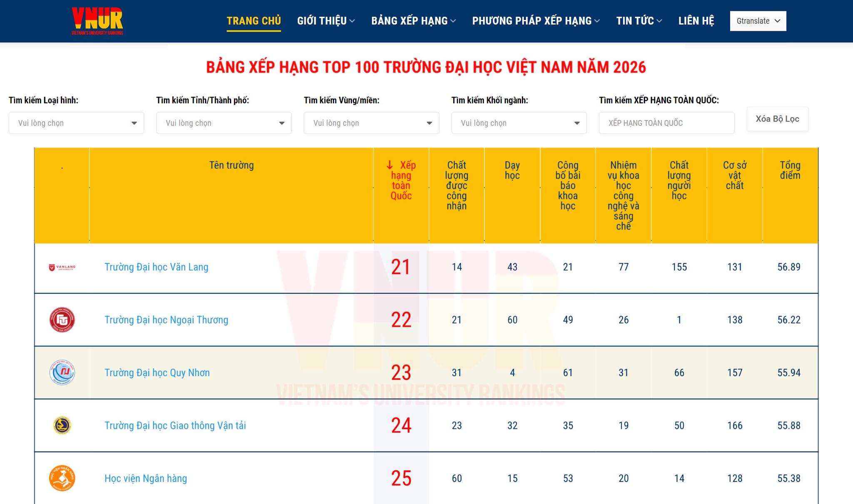This screenshot has width=853, height=504.
Task: Open the LIÊN HỆ page
Action: coord(696,21)
